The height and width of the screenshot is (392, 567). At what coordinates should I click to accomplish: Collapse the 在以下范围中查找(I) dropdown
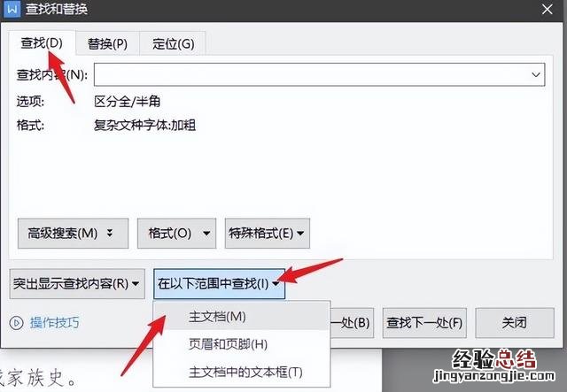click(219, 284)
